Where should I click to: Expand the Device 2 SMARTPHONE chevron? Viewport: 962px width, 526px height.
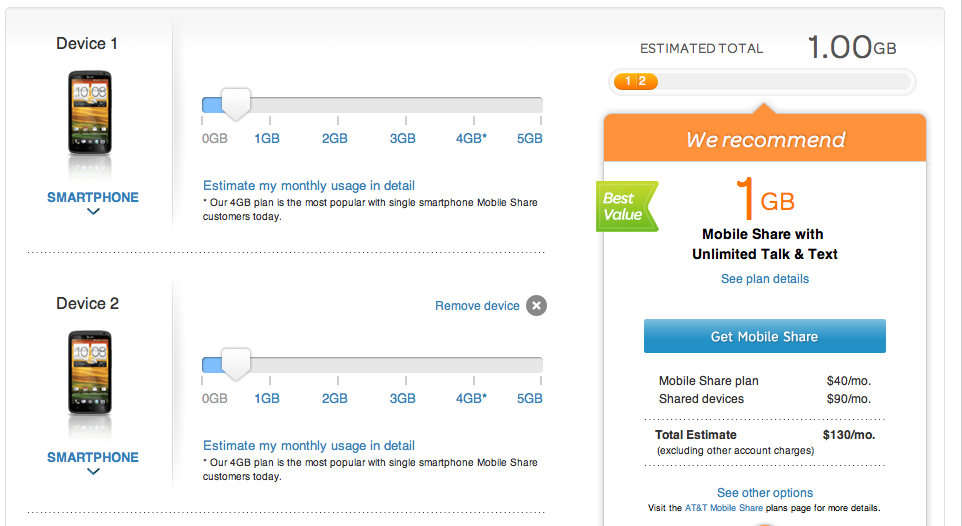coord(93,472)
